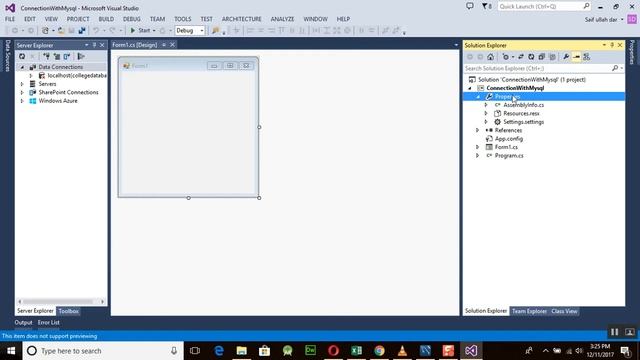Click the Feedback chat icon in the title bar
640x360 pixels.
[470, 6]
